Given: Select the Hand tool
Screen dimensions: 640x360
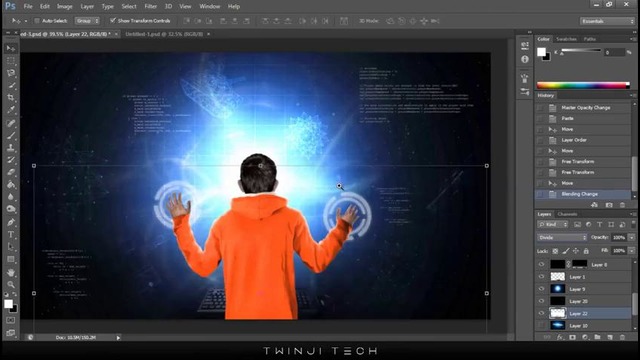Looking at the screenshot, I should (x=11, y=272).
